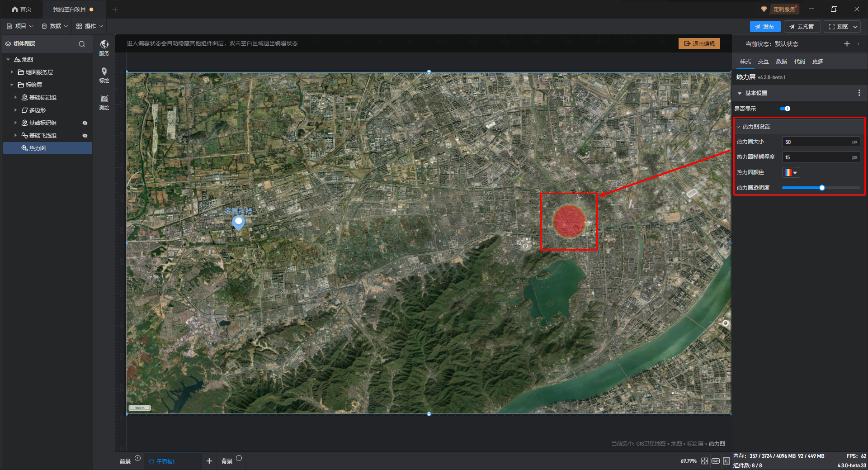Show the hidden 基础飞线组 layer via eye icon
Viewport: 868px width, 470px height.
coord(85,136)
